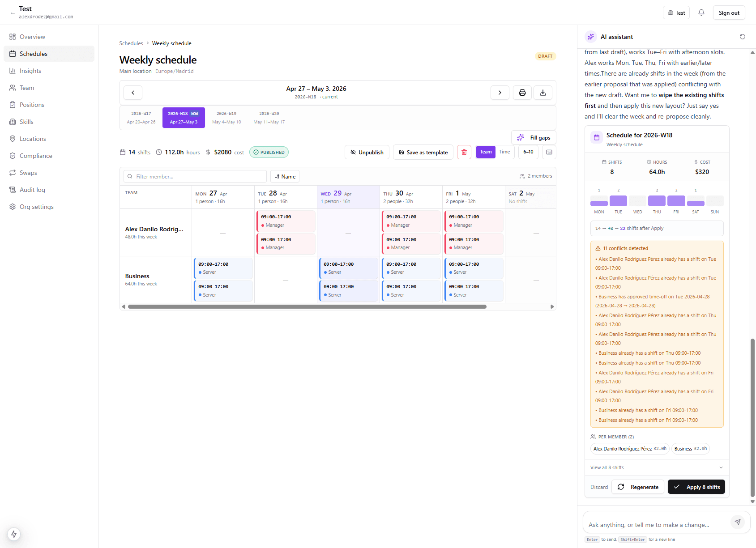Viewport: 756px width, 548px height.
Task: Click the Business 32.0h member chip
Action: (691, 449)
